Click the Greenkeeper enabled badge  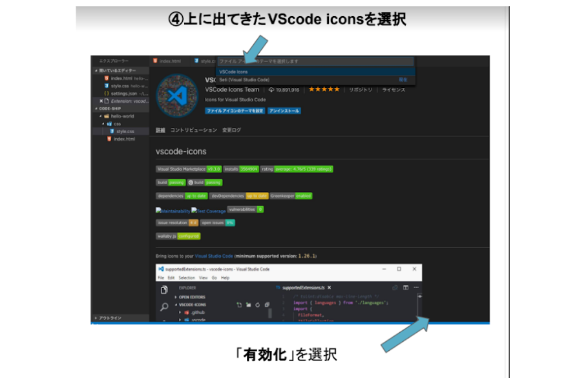[x=291, y=196]
